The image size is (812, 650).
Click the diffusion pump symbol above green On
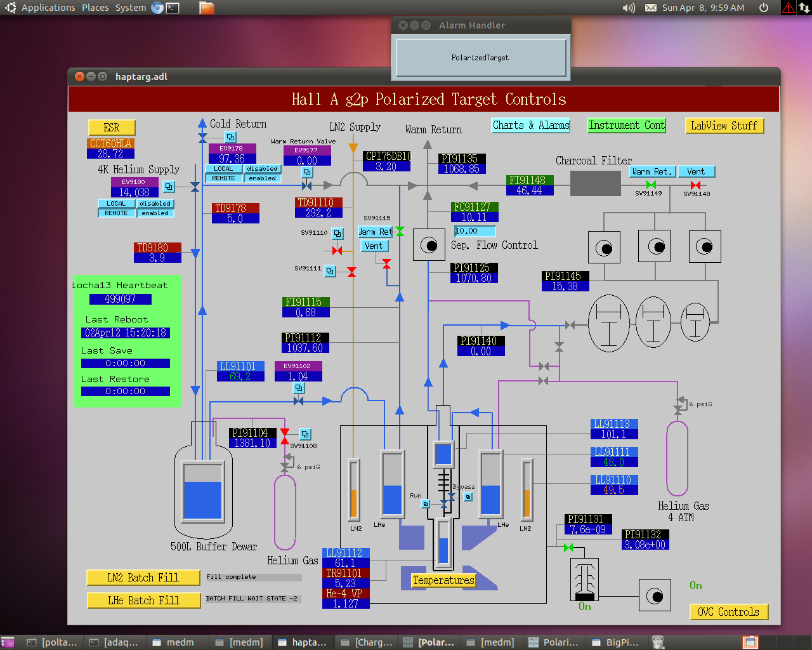[x=584, y=580]
